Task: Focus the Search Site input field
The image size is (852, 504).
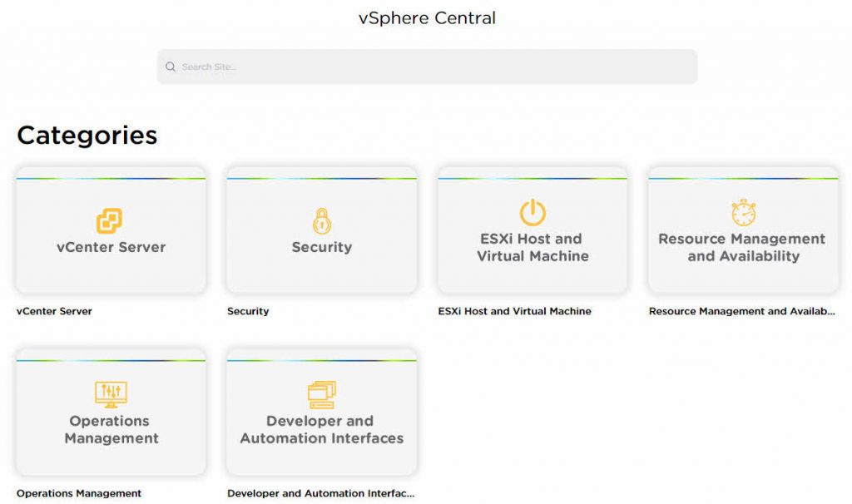Action: tap(427, 67)
